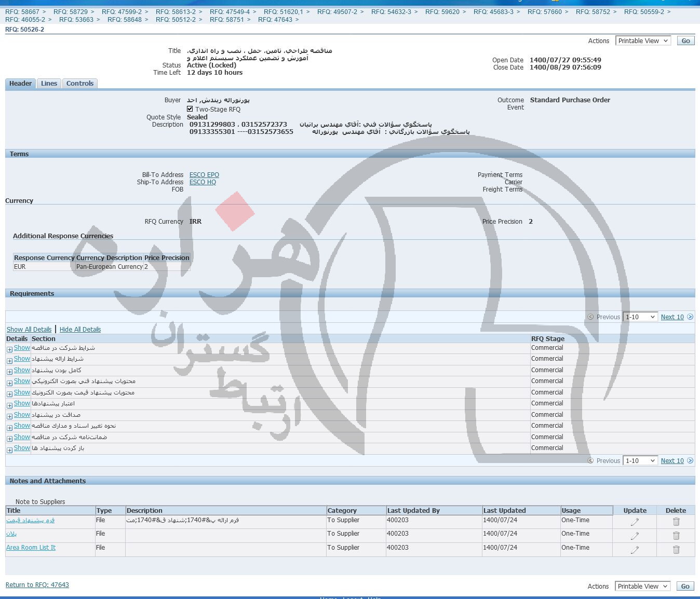Click Hide All Details link

point(80,329)
